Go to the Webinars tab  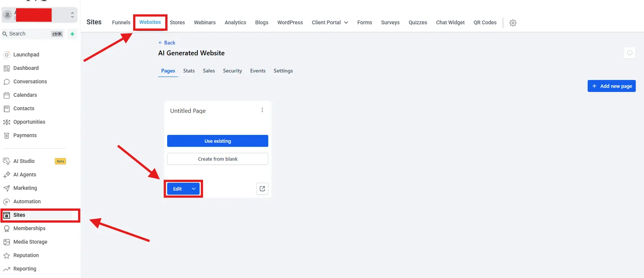coord(205,22)
